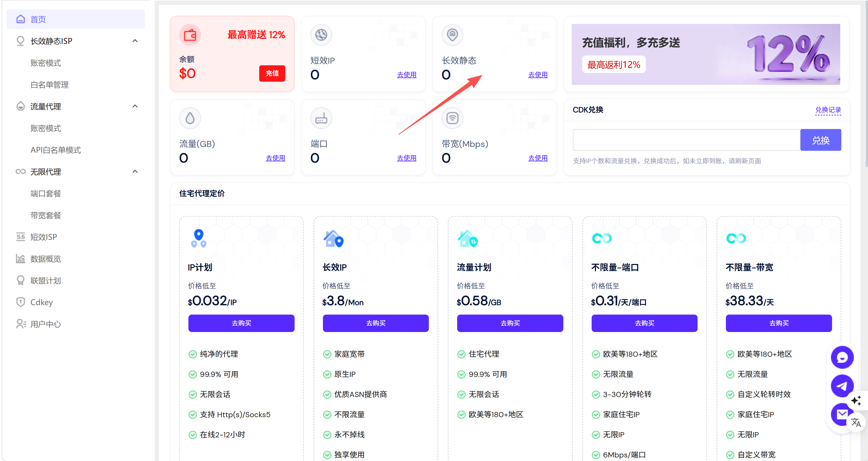Click the bandwidth wifi icon
This screenshot has width=868, height=461.
click(452, 118)
